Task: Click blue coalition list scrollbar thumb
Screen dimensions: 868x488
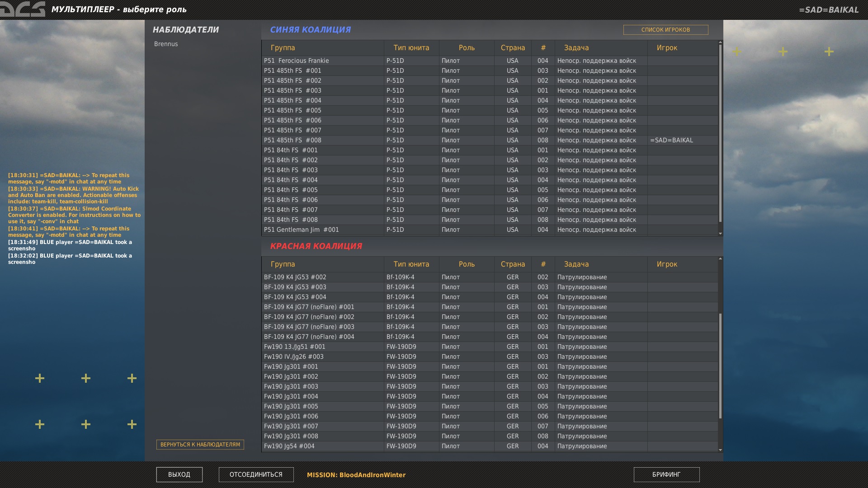Action: pos(720,133)
